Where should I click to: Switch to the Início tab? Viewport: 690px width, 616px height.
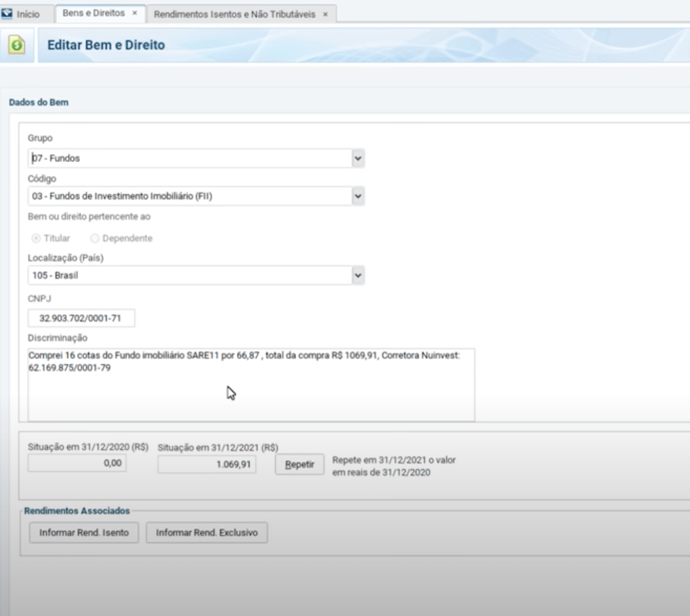tap(28, 14)
